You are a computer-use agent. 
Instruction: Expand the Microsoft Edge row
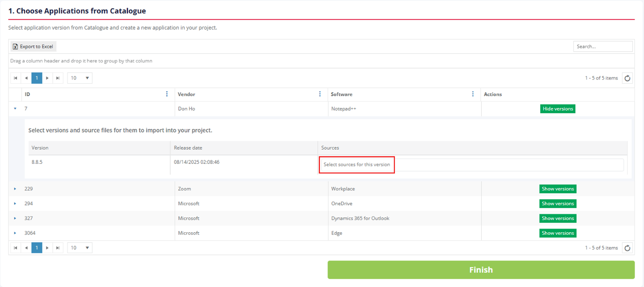click(15, 233)
